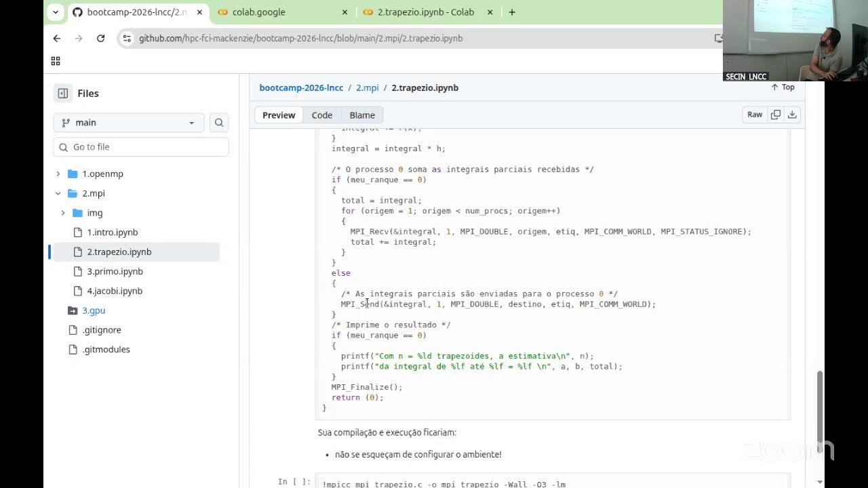Open the .gitignore file

click(x=102, y=330)
